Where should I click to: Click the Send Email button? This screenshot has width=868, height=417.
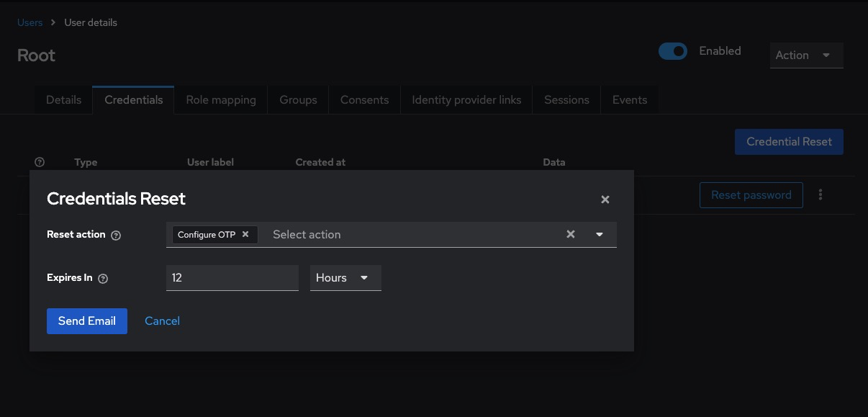87,321
